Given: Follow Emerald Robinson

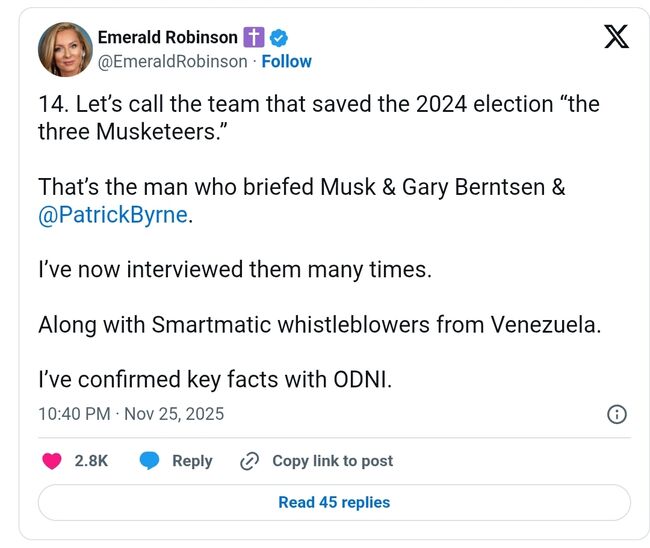Looking at the screenshot, I should point(286,61).
